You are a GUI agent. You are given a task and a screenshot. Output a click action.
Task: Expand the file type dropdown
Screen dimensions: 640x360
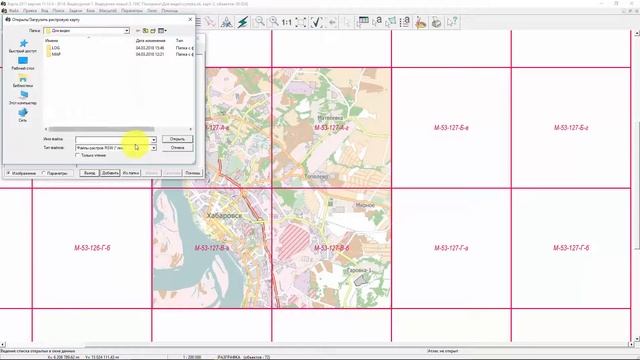153,148
